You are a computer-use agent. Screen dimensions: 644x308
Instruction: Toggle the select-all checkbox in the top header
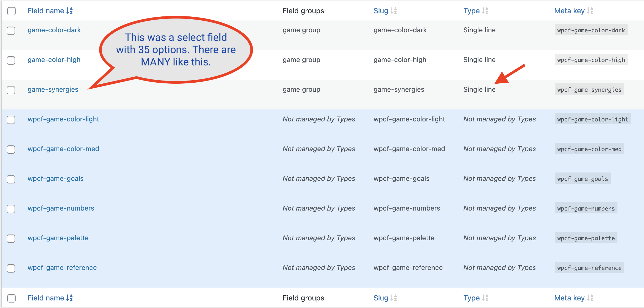pos(11,11)
